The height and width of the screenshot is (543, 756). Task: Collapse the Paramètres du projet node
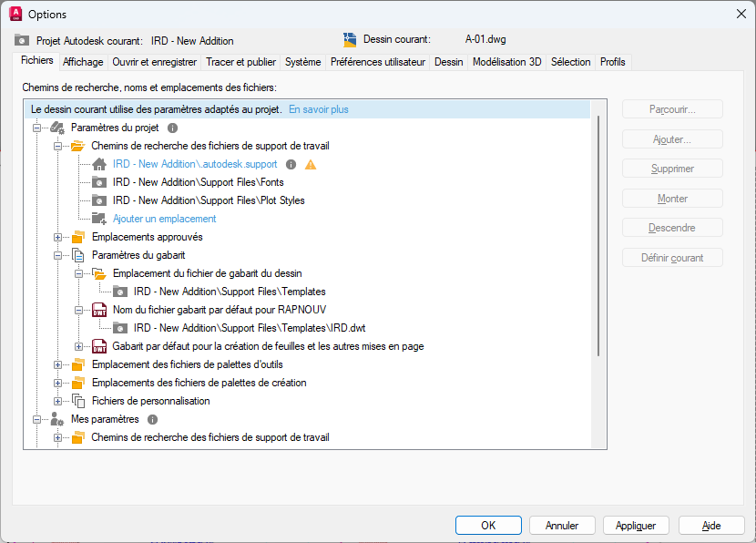36,128
